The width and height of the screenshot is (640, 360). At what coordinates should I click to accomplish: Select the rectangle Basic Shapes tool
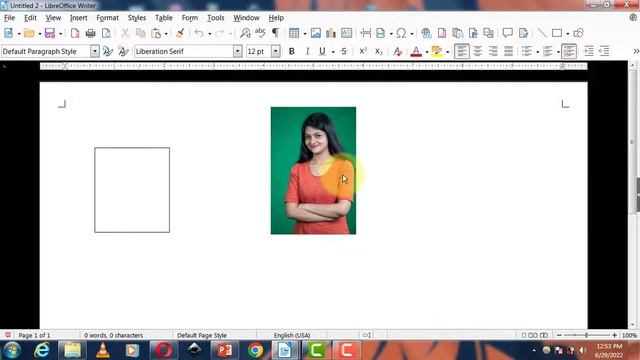(x=557, y=33)
